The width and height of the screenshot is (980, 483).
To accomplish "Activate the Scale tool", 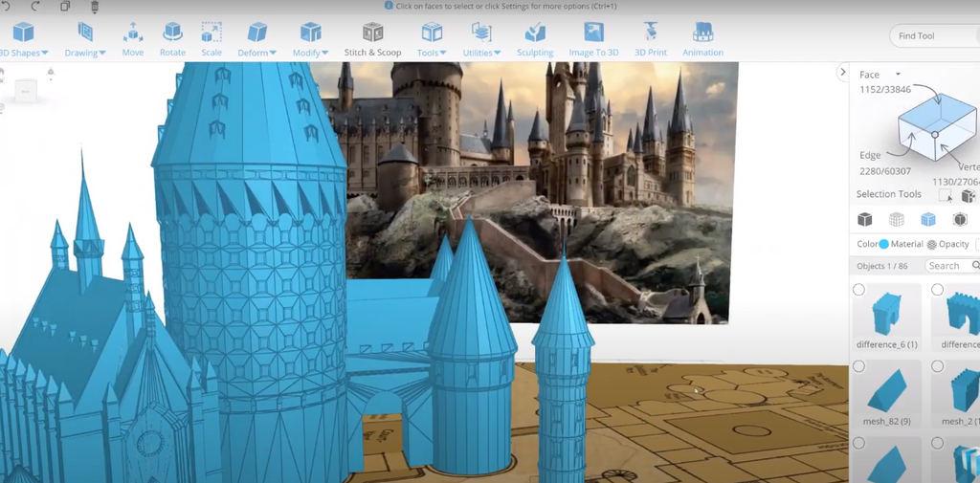I will (x=212, y=40).
